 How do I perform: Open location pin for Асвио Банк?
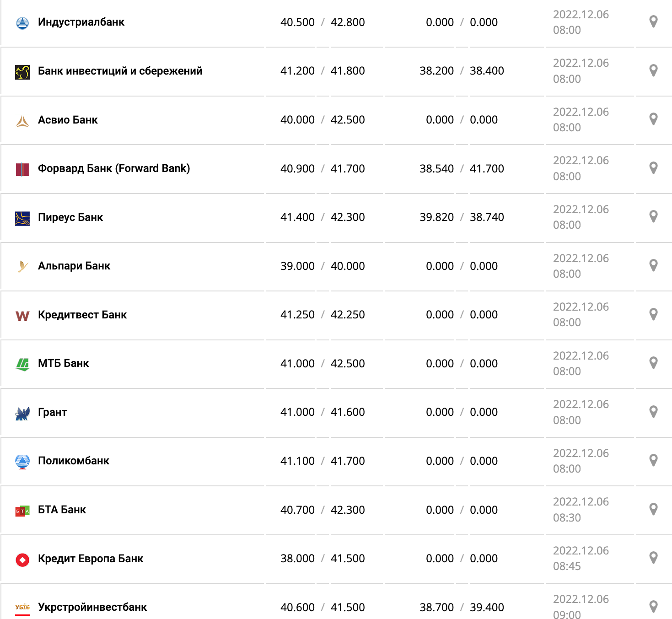(x=653, y=119)
